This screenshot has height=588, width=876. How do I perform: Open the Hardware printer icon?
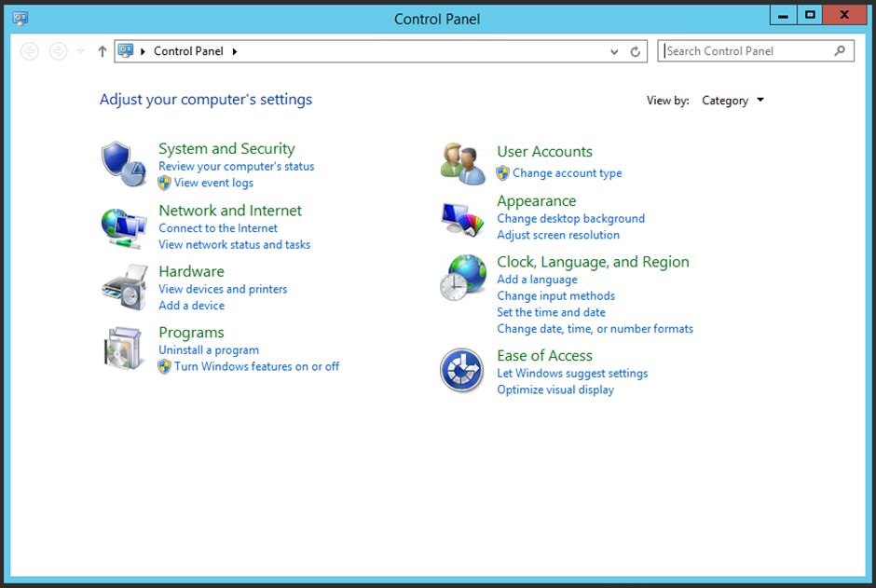click(124, 288)
